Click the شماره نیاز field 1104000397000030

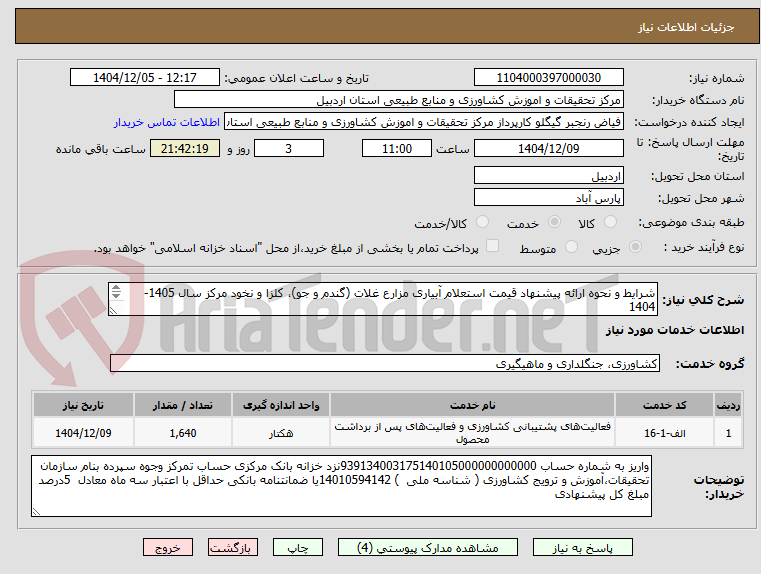(548, 78)
